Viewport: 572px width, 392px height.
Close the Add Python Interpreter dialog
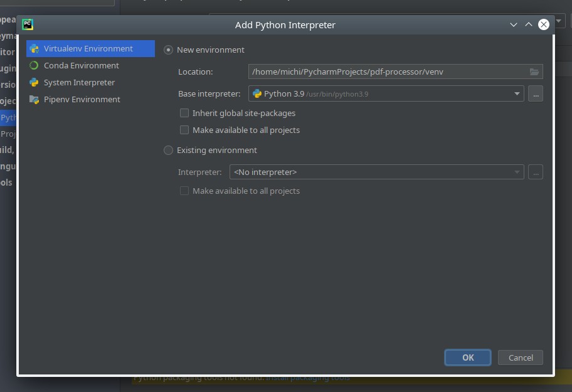coord(544,24)
